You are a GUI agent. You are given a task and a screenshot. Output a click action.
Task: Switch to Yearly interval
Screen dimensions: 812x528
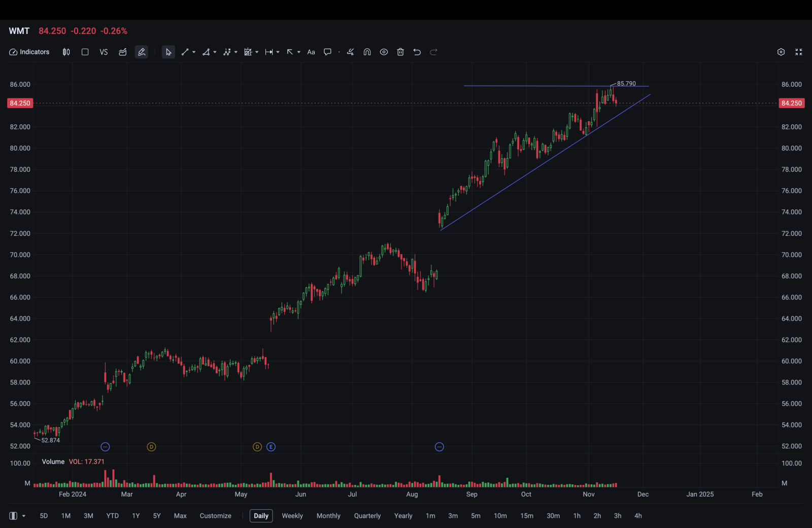pos(403,516)
